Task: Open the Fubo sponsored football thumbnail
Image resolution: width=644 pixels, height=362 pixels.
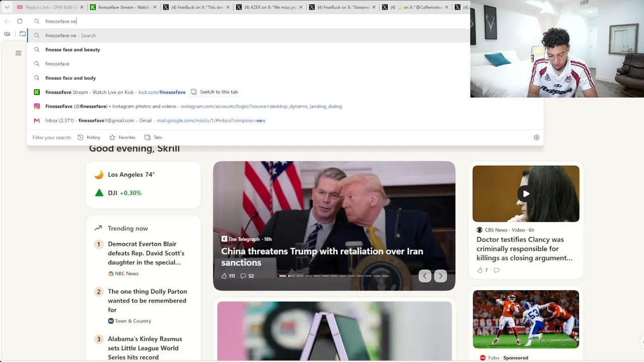Action: (x=526, y=319)
